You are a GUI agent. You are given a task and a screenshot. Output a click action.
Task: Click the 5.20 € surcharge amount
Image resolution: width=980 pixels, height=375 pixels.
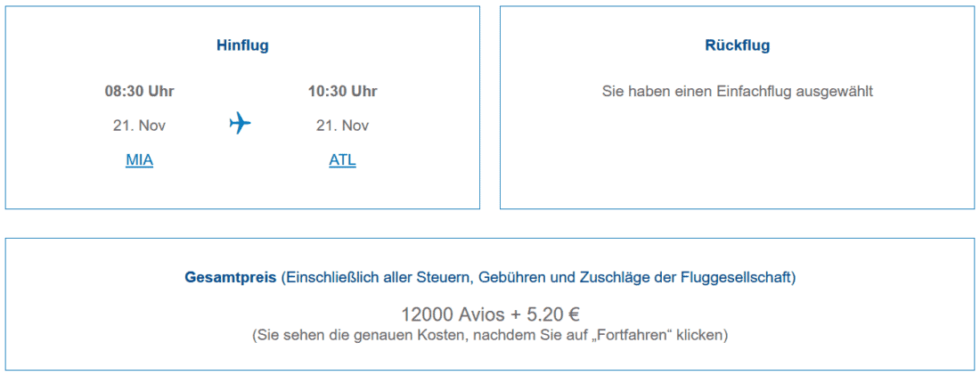point(550,314)
